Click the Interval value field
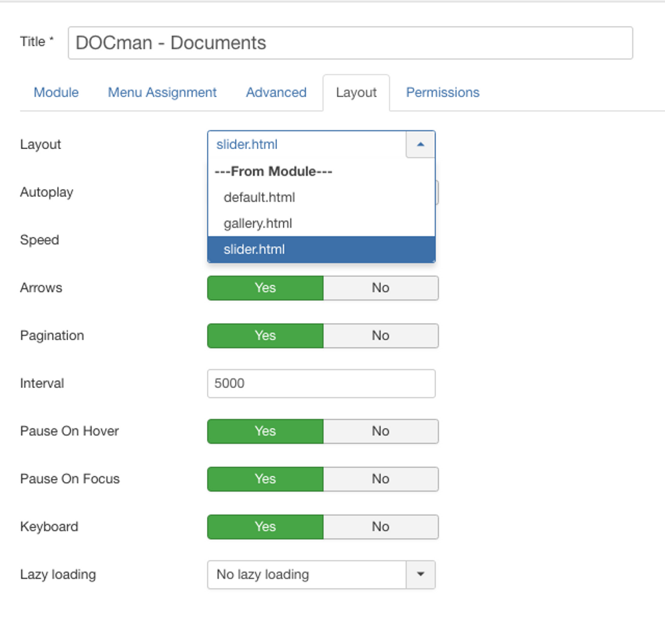Image resolution: width=665 pixels, height=644 pixels. pos(321,383)
